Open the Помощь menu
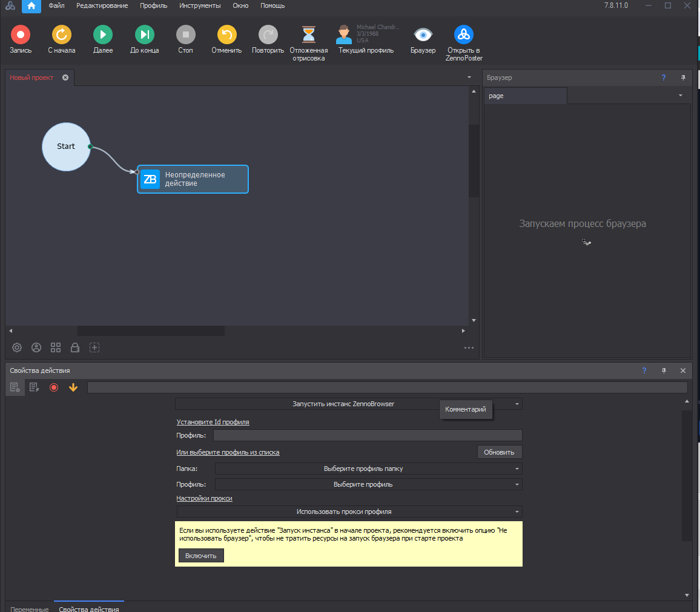This screenshot has width=700, height=612. pyautogui.click(x=272, y=6)
